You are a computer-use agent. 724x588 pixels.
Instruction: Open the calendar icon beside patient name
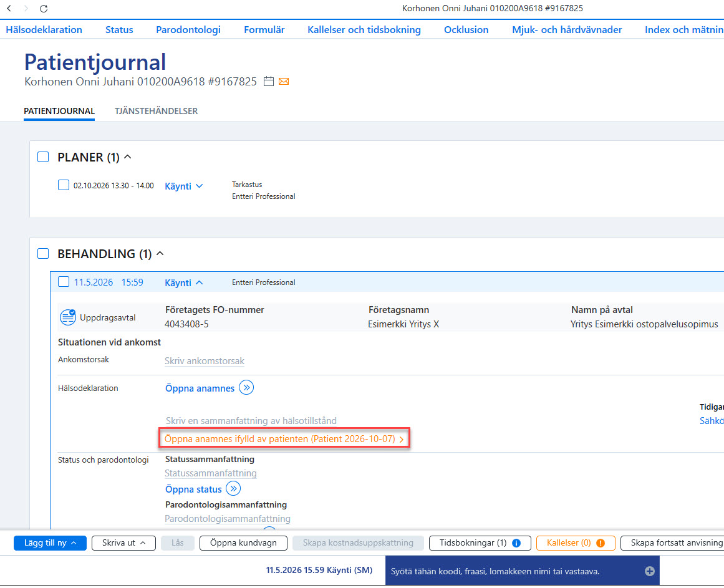(x=268, y=81)
